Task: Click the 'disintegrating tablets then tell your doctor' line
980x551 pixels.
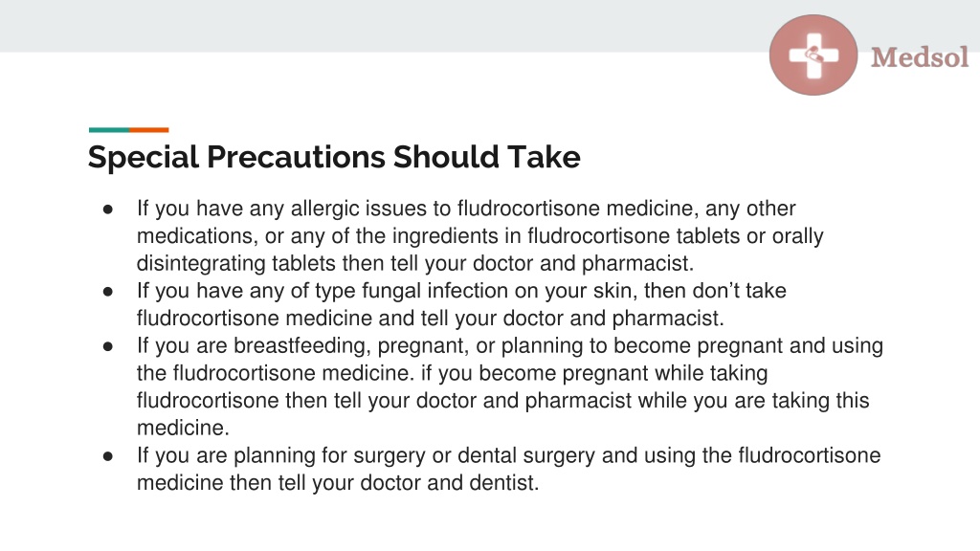Action: point(415,264)
